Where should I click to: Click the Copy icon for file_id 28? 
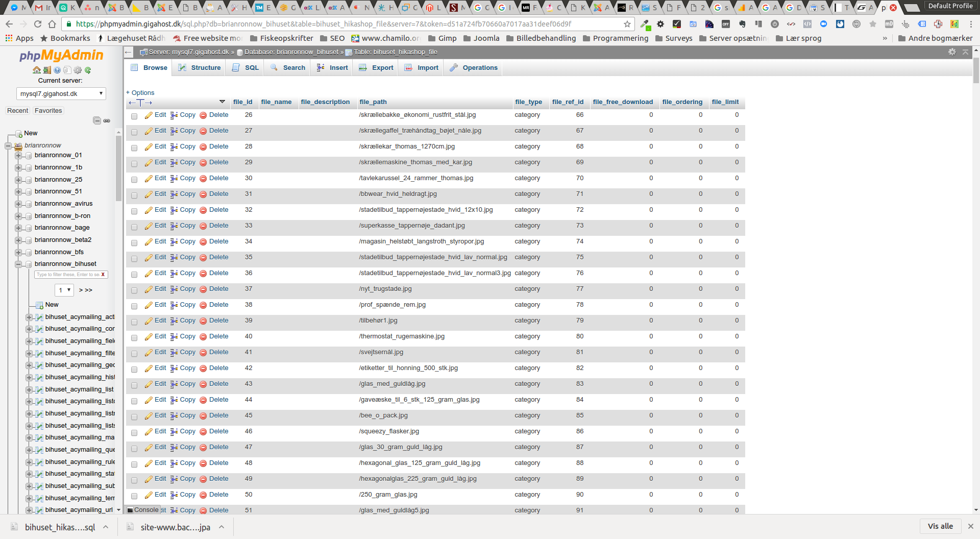[174, 147]
